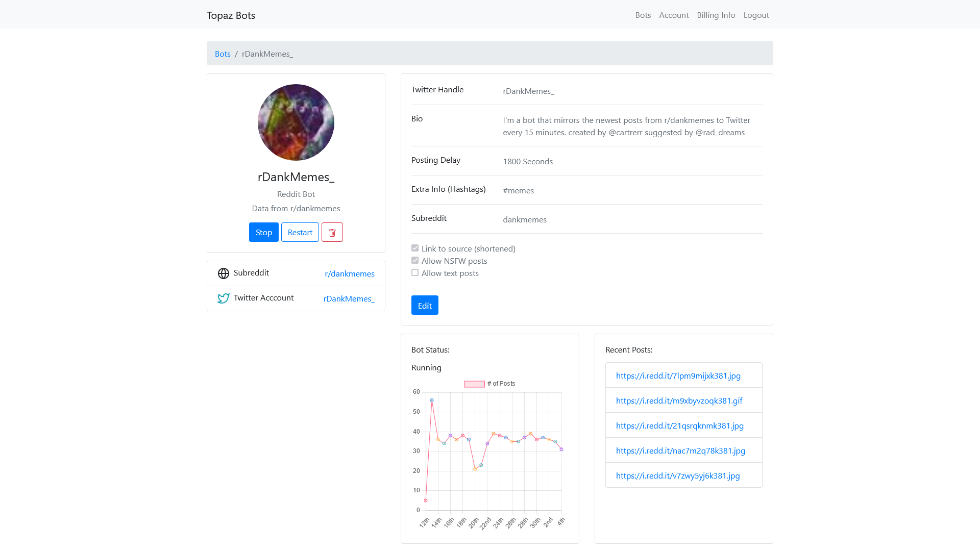Click the 'Bot Status:' heading
This screenshot has height=552, width=980.
[430, 350]
